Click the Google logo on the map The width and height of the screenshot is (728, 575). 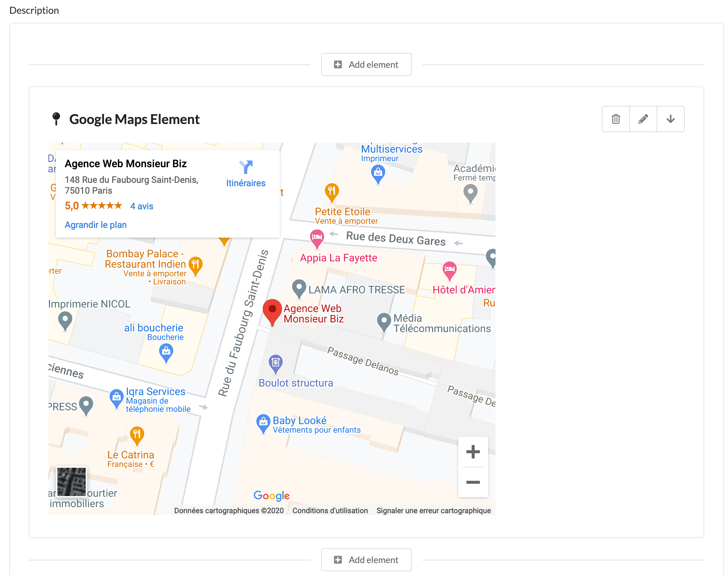pyautogui.click(x=271, y=495)
